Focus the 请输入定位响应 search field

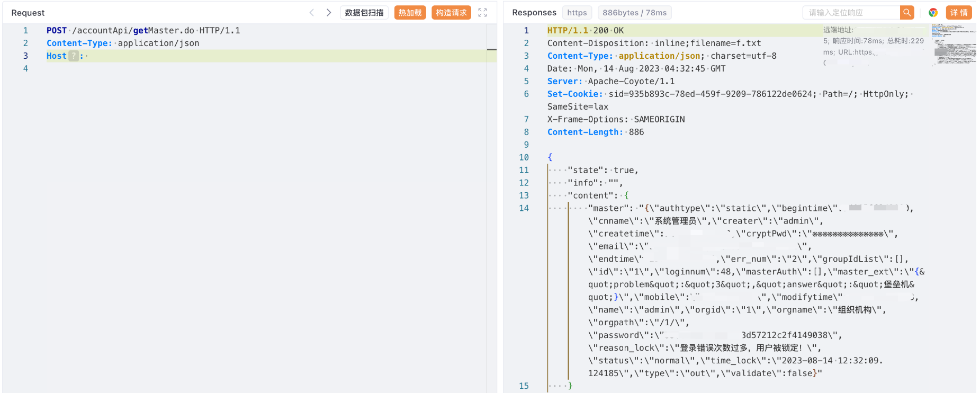(x=851, y=13)
